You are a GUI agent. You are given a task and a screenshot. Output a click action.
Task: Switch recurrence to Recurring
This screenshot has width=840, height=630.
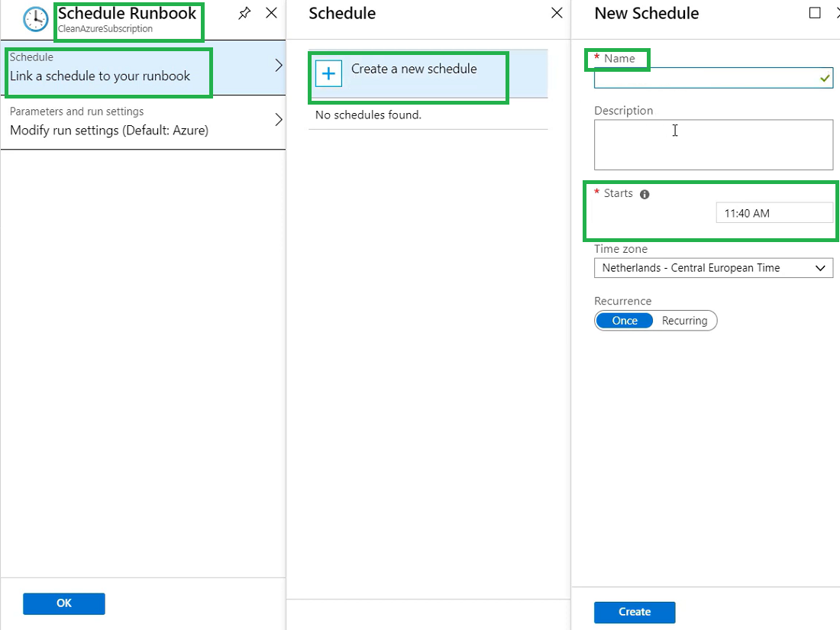click(684, 321)
